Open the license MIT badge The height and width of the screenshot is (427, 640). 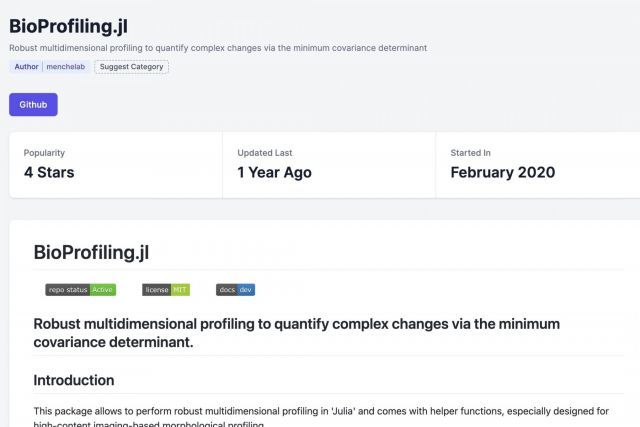pyautogui.click(x=166, y=290)
